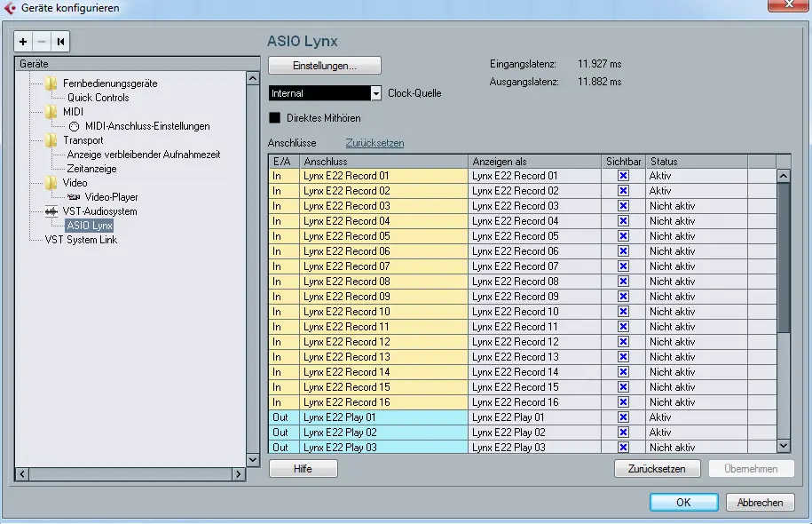This screenshot has height=524, width=812.
Task: Toggle Sichtbar checkbox for Lynx E22 Play 01
Action: click(623, 417)
